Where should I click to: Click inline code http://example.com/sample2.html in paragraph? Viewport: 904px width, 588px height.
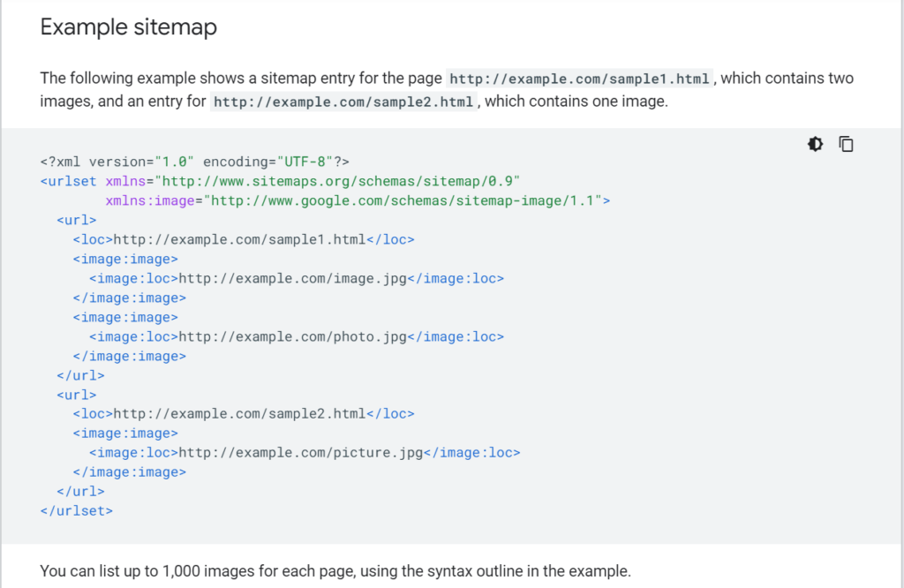[343, 102]
